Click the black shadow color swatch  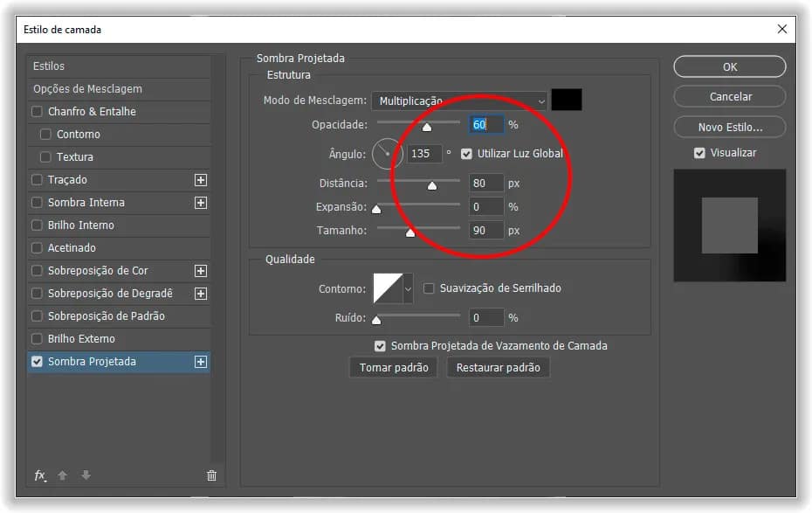coord(567,101)
